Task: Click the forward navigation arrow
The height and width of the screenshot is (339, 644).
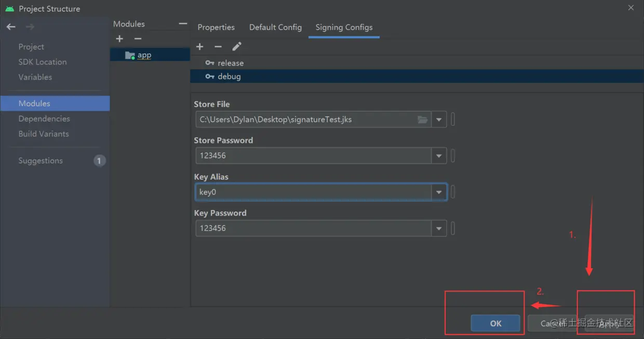Action: click(x=30, y=27)
